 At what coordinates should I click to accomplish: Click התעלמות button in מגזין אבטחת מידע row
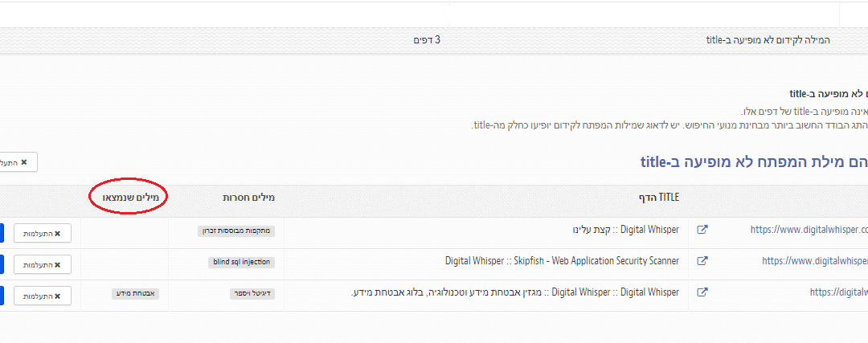pos(43,296)
